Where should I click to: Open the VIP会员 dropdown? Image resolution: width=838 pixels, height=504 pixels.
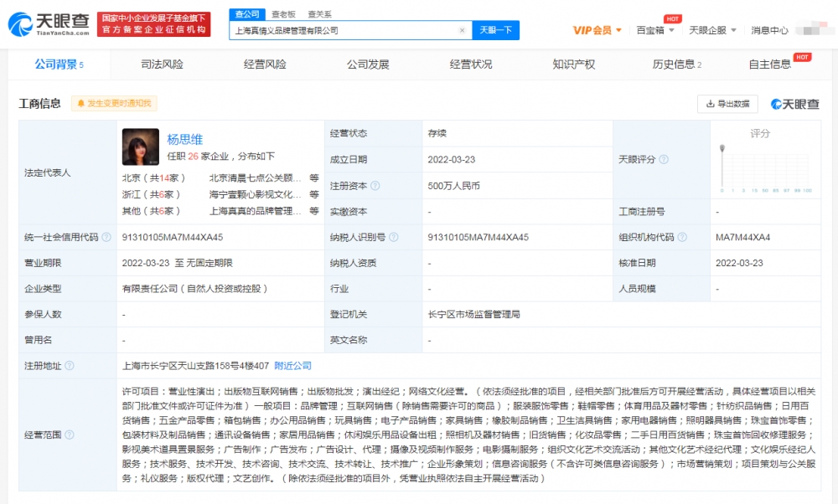(x=597, y=30)
